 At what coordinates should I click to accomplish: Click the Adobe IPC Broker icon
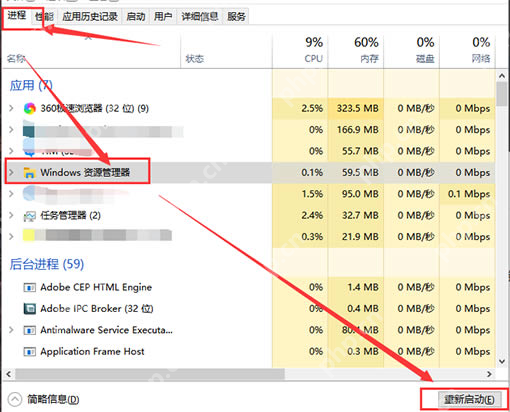29,308
